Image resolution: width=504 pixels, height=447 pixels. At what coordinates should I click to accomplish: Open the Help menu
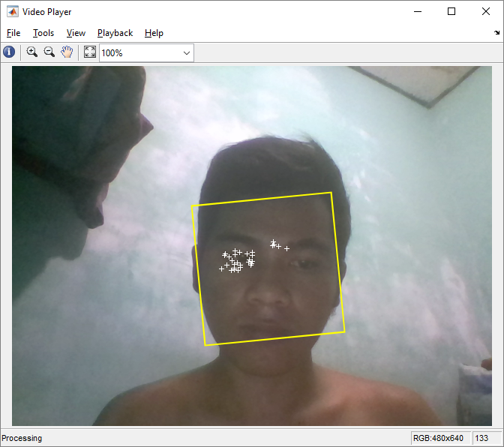[154, 33]
